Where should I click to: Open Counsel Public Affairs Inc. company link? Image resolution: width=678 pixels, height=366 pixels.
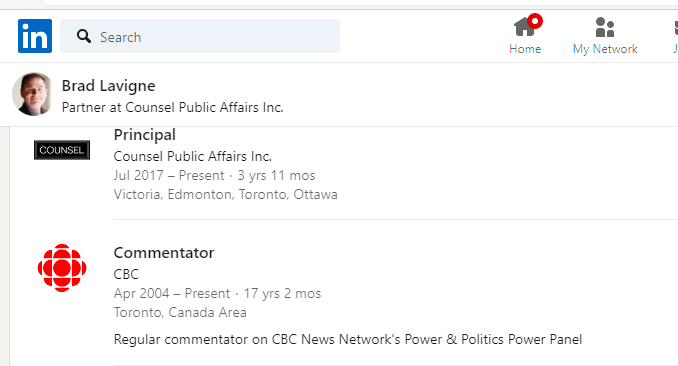coord(193,156)
